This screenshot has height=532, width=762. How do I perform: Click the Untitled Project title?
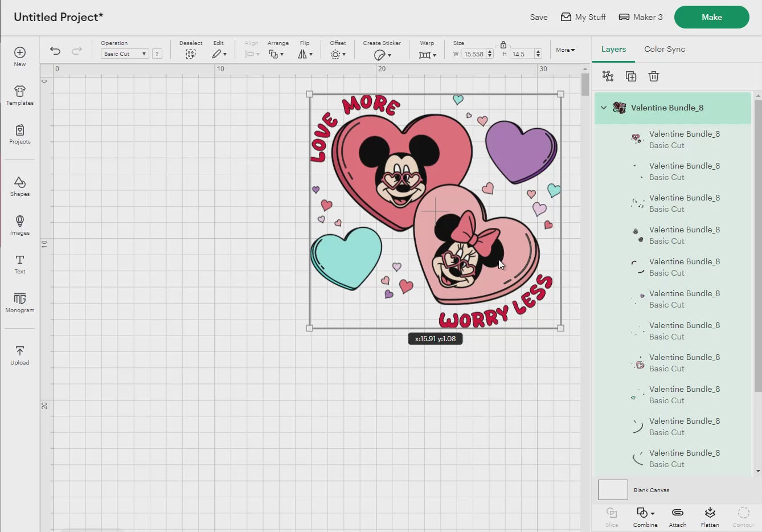point(58,17)
